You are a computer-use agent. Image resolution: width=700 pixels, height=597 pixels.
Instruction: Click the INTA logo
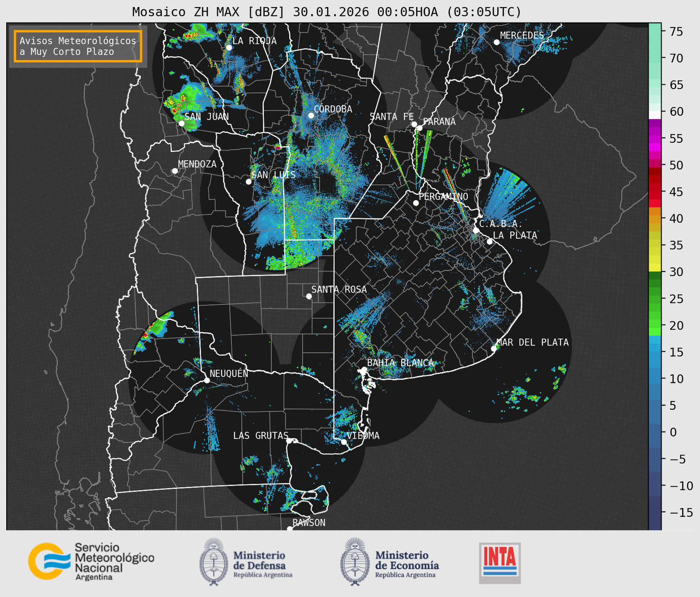click(500, 563)
